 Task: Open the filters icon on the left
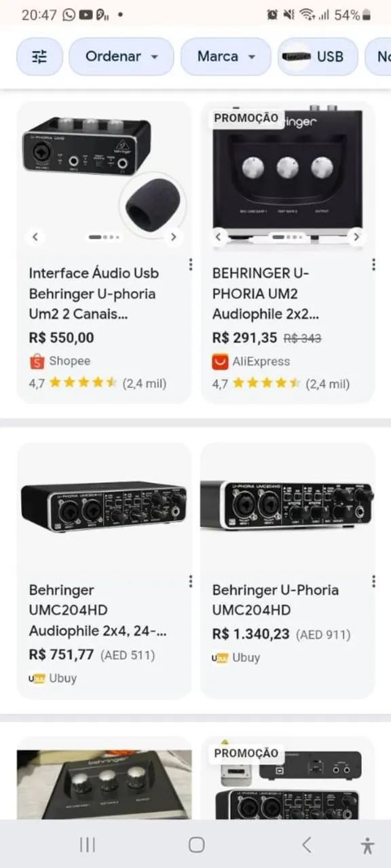point(39,56)
